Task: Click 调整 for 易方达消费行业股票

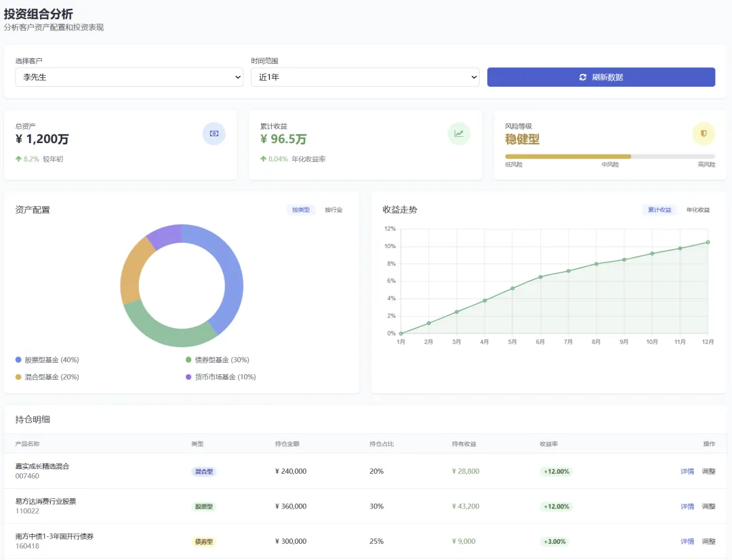Action: click(709, 506)
